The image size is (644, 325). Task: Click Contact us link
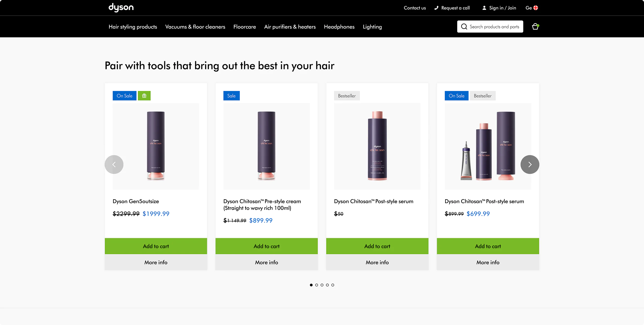(x=415, y=8)
